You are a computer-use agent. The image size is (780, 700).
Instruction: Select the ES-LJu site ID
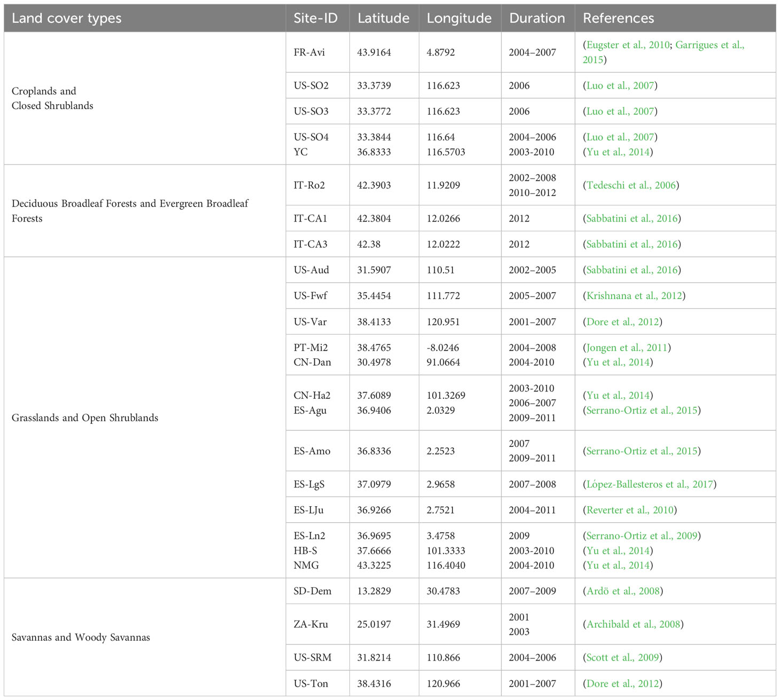coord(309,510)
